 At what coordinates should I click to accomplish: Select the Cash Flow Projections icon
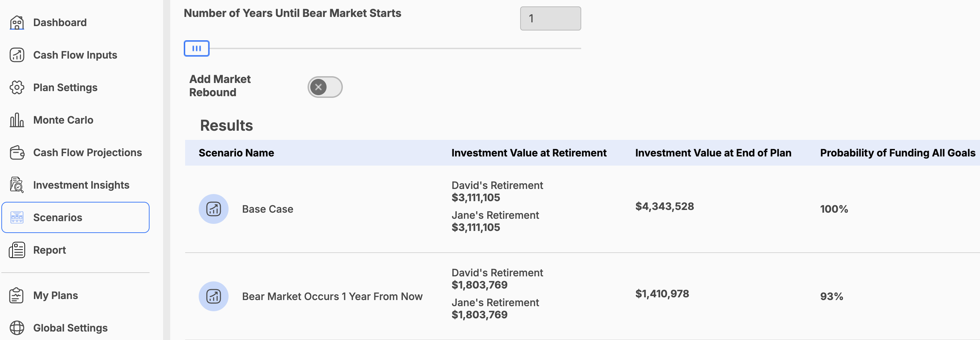pos(17,152)
